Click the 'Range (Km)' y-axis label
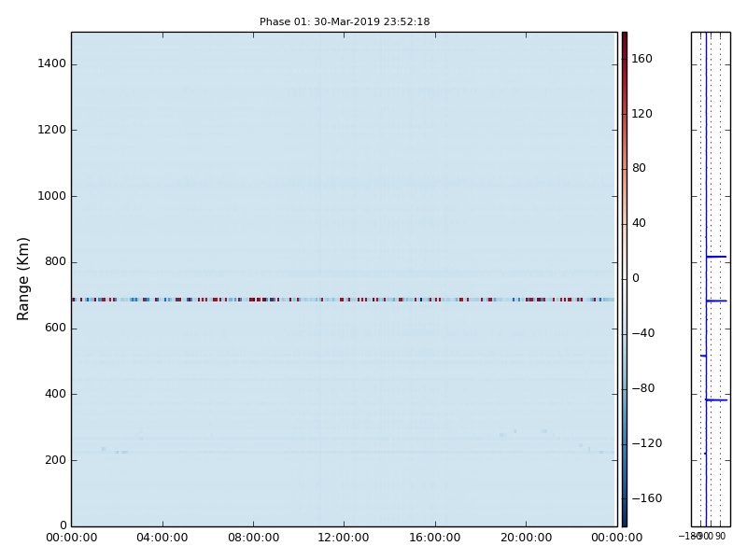 pos(22,279)
